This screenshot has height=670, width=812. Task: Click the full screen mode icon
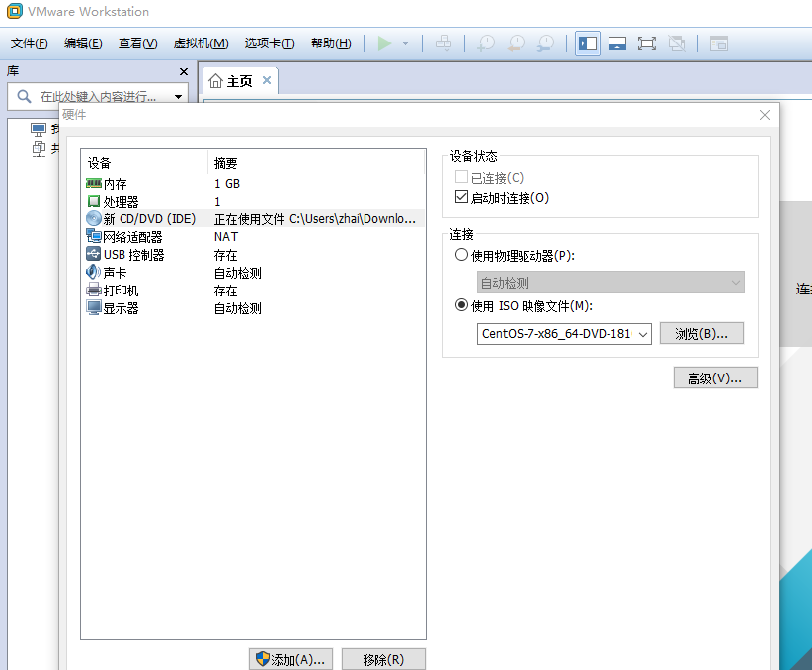pos(647,43)
